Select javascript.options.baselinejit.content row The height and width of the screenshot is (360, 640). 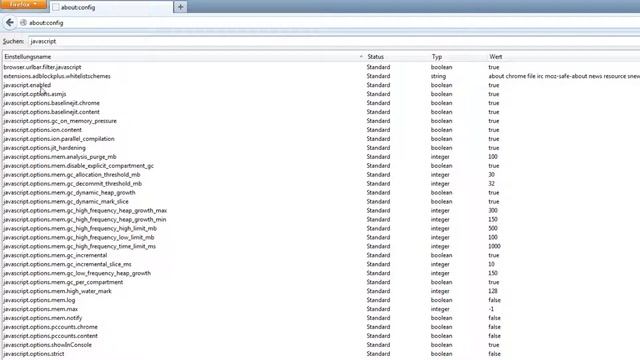321,112
